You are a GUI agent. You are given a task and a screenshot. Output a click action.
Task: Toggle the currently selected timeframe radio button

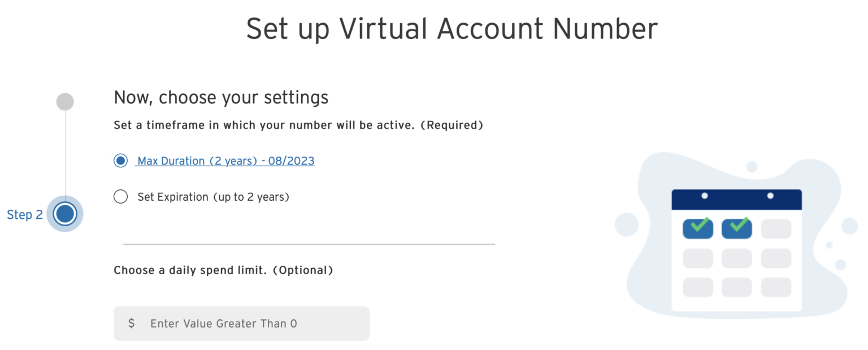point(120,161)
